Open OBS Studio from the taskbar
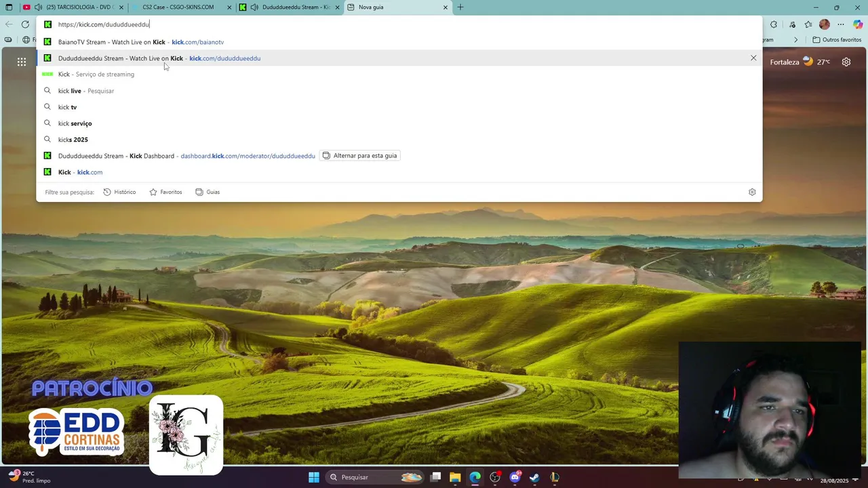This screenshot has width=868, height=488. pyautogui.click(x=495, y=477)
